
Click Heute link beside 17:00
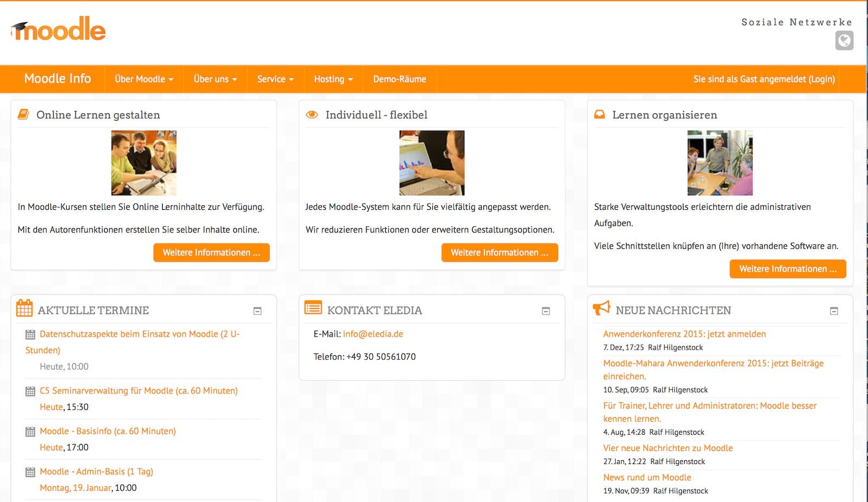click(x=52, y=448)
